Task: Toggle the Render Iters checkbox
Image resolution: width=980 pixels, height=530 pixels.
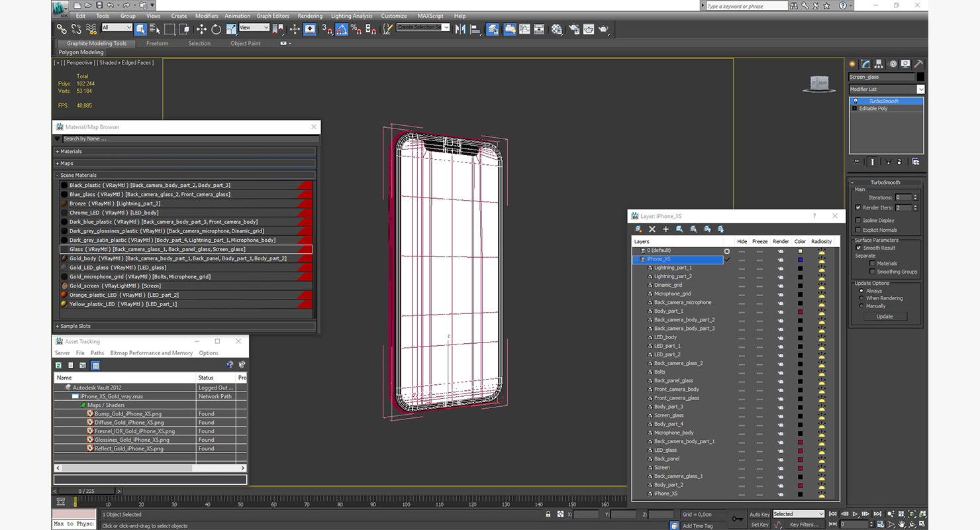Action: (858, 207)
